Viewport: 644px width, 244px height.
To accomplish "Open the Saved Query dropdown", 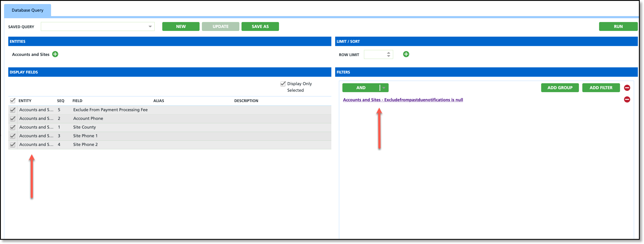I will coord(150,26).
